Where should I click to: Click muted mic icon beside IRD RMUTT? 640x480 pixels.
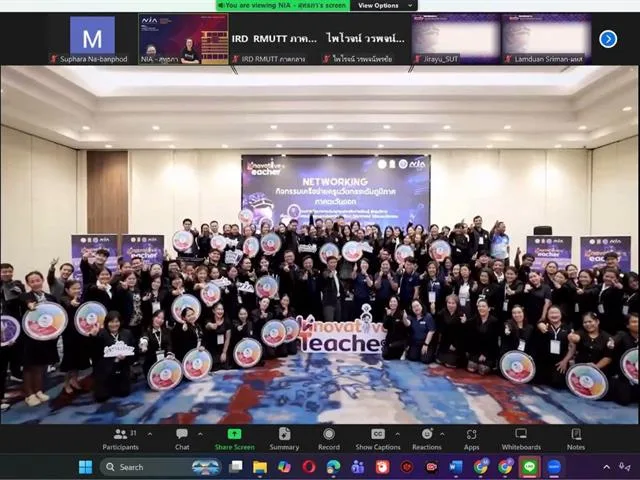pos(236,59)
